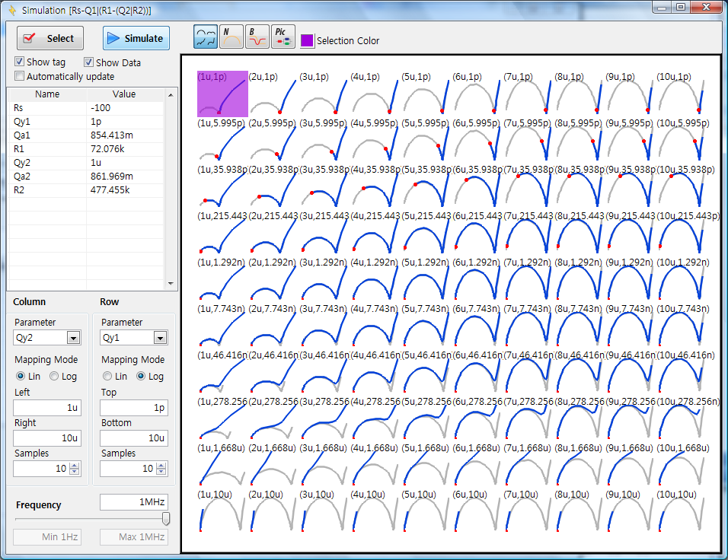Enable the Automatically update checkbox
The image size is (728, 560).
pos(20,76)
